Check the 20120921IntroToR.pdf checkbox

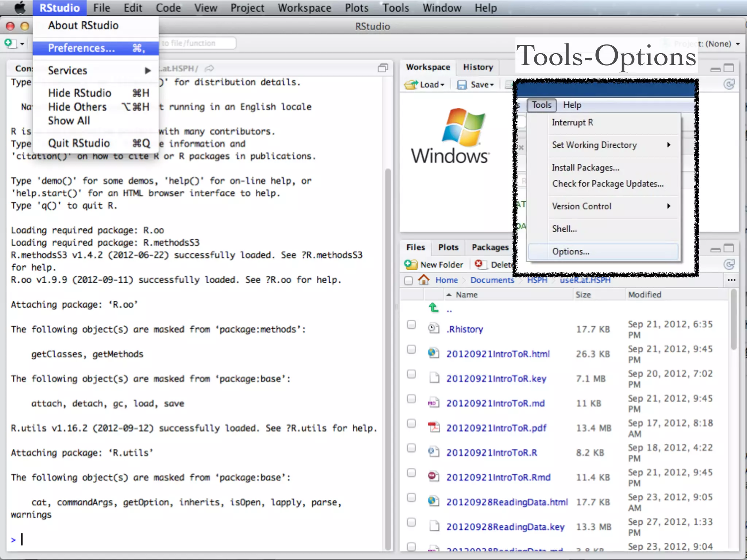click(411, 423)
